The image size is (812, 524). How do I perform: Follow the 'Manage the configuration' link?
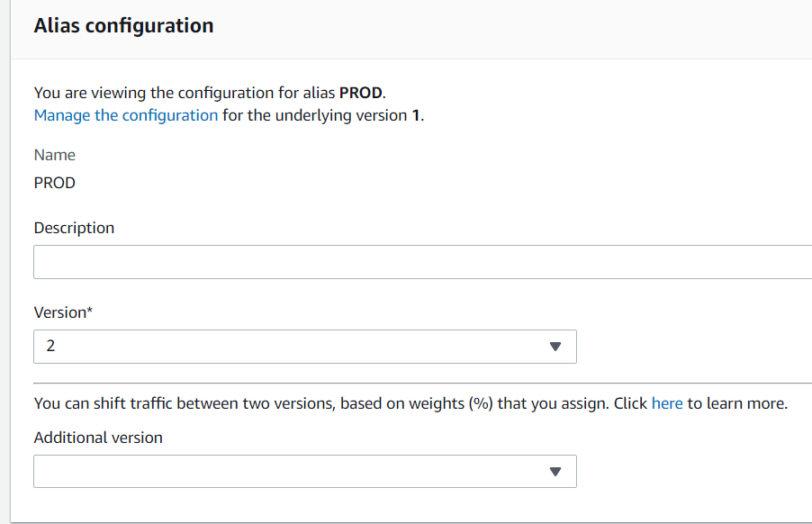click(x=124, y=115)
